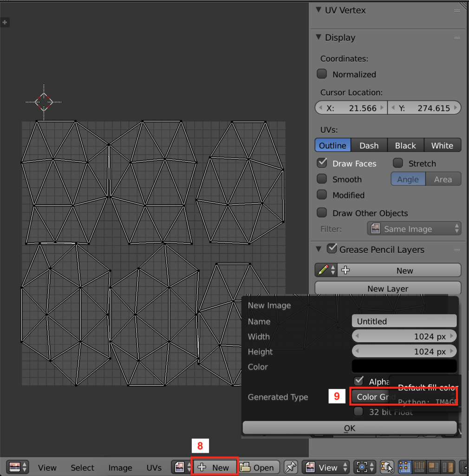Collapse the Grease Pencil Layers panel

319,249
